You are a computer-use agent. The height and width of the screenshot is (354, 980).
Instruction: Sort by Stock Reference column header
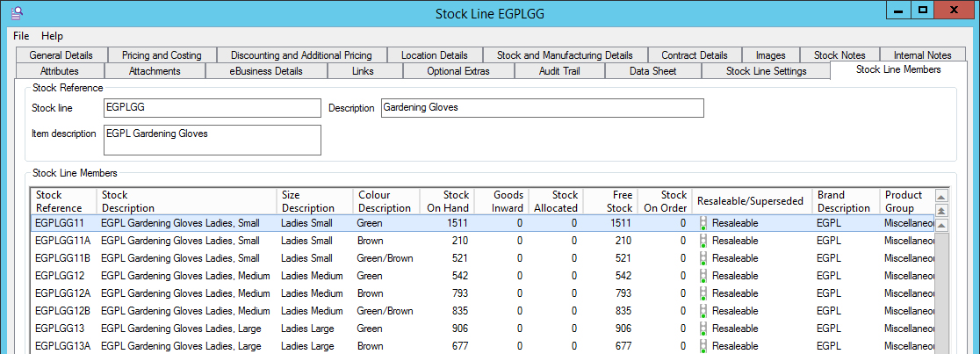pos(63,201)
